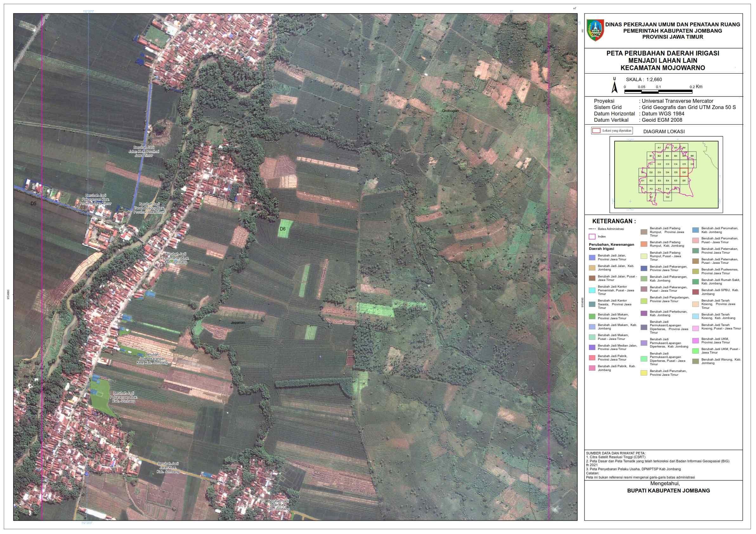Click the Japanan place label on map

pyautogui.click(x=238, y=322)
